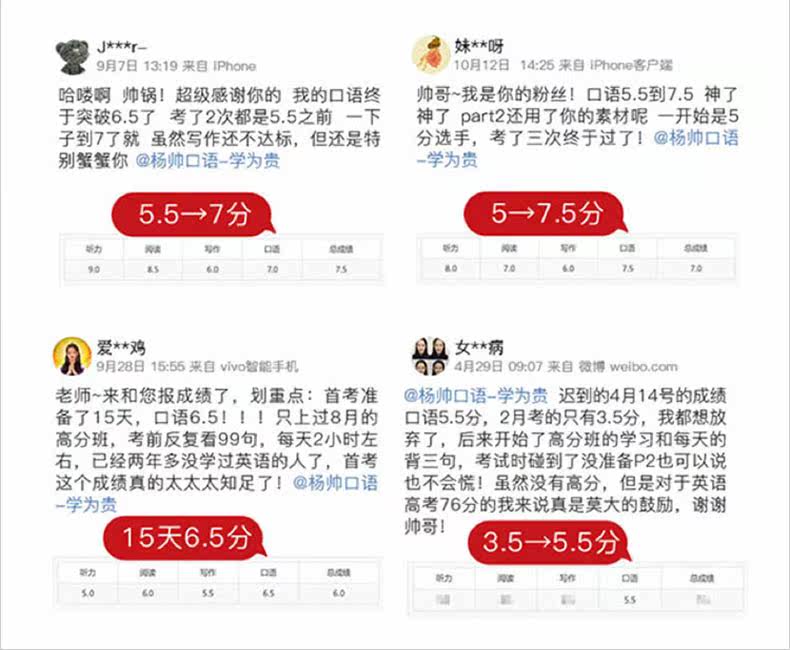
Task: Open the score table under 5.5→7分 bubble
Action: tap(222, 259)
